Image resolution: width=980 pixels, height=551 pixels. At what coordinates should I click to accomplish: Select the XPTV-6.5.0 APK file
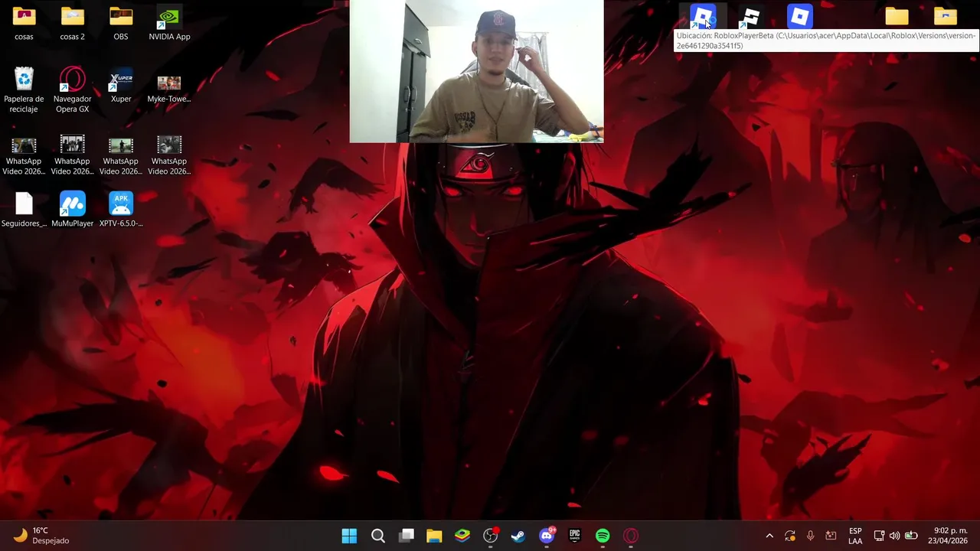(x=121, y=210)
